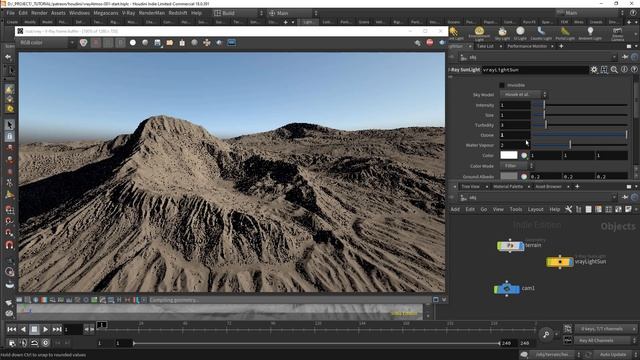This screenshot has width=640, height=360.
Task: Click the Sky Light shelf tool
Action: point(502,33)
